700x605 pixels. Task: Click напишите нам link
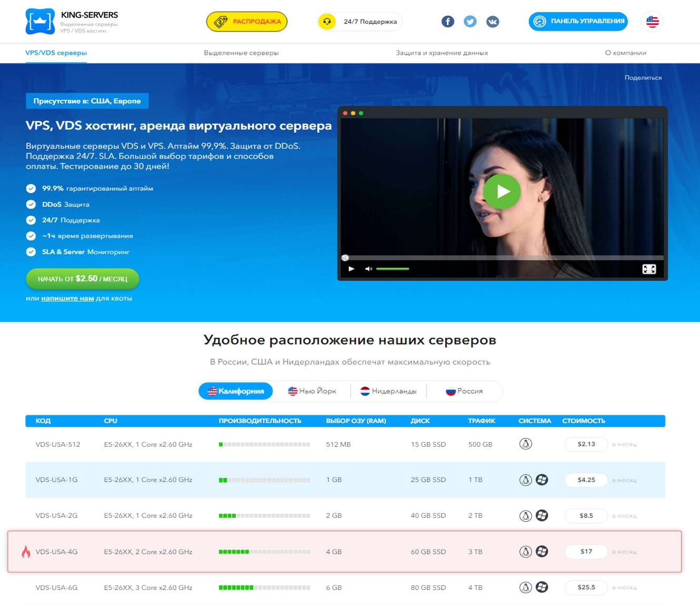(x=67, y=298)
